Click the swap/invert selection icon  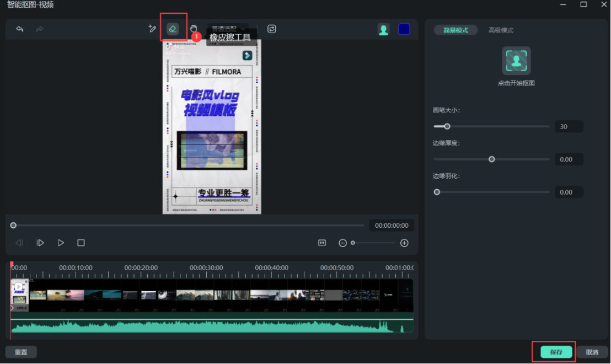272,29
